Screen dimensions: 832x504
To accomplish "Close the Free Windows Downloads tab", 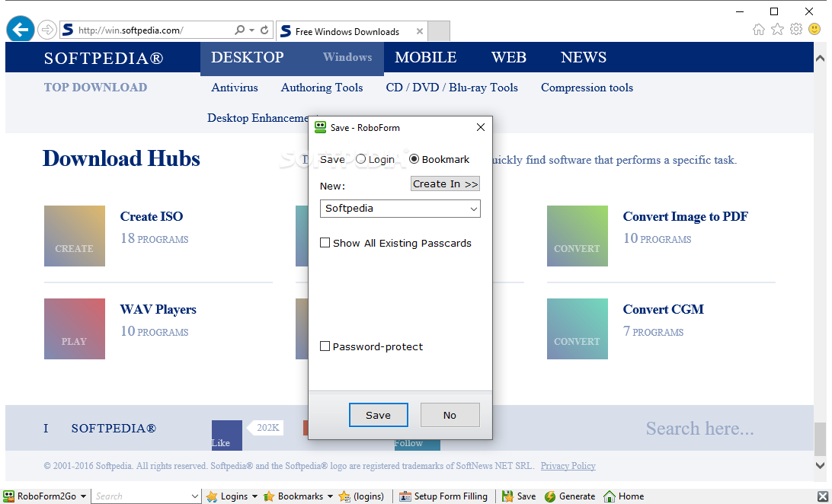I will (420, 31).
